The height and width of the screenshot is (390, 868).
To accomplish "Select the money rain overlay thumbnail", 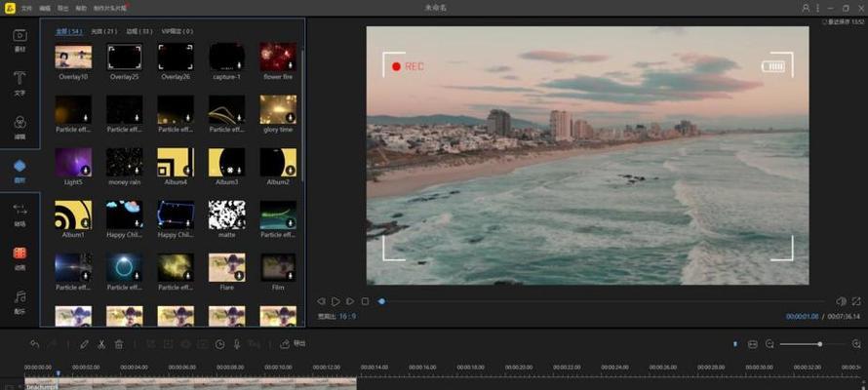I will (x=125, y=162).
